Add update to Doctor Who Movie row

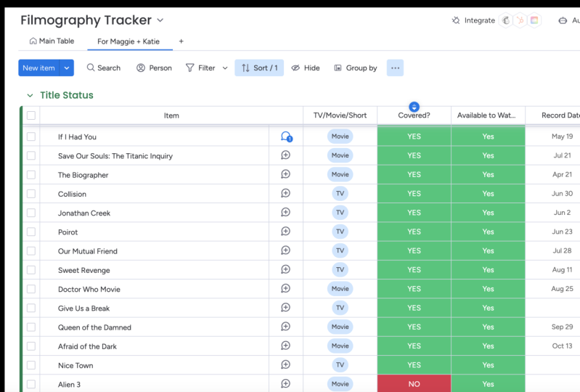285,288
